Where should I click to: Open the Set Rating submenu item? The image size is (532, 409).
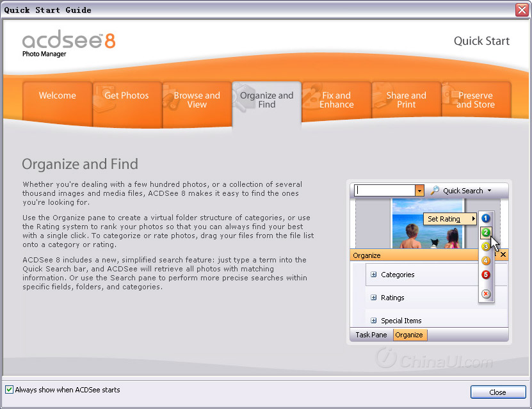point(451,219)
